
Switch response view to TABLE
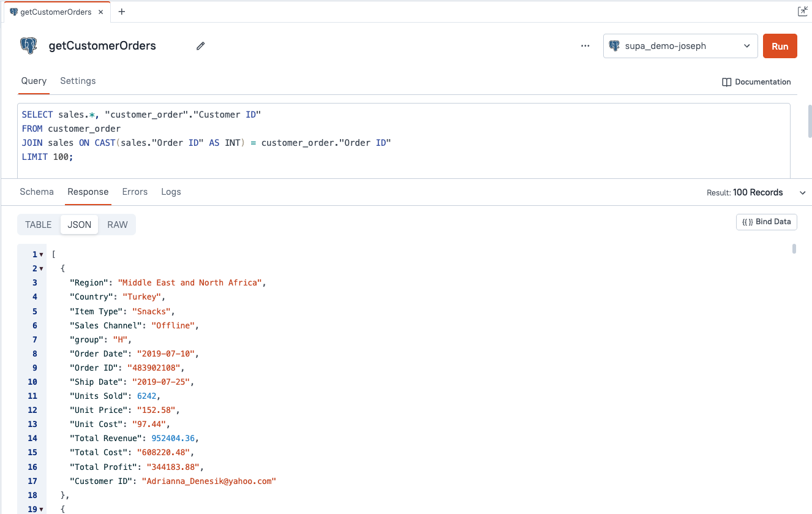click(x=38, y=224)
